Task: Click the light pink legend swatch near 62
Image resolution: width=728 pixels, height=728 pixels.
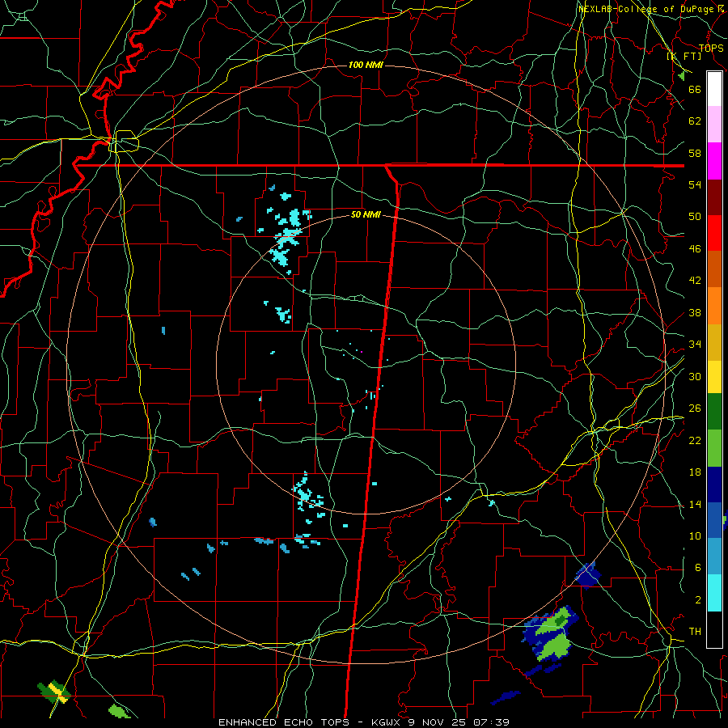Action: coord(714,125)
